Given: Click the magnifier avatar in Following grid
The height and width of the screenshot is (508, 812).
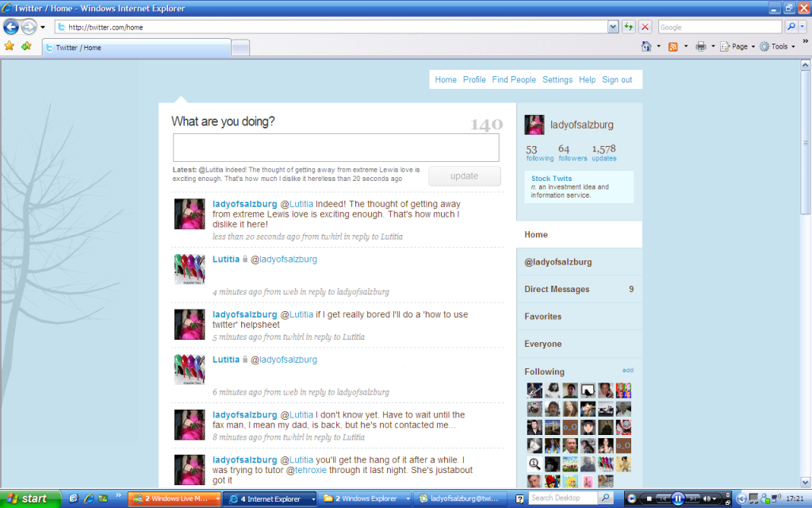Looking at the screenshot, I should [534, 464].
